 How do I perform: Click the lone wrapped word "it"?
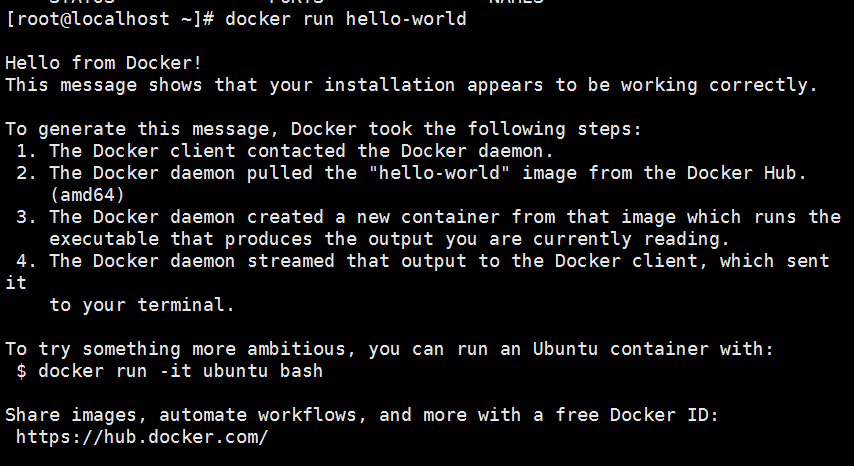point(16,283)
